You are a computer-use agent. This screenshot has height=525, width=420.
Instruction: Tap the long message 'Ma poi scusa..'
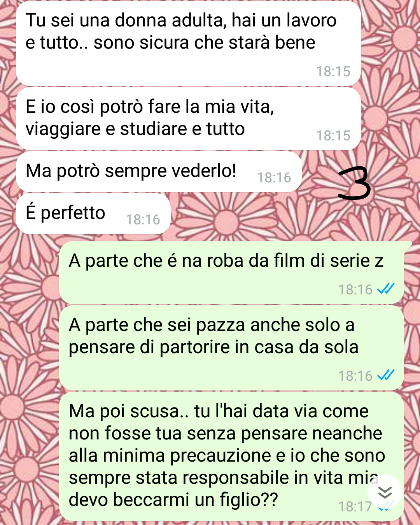232,457
